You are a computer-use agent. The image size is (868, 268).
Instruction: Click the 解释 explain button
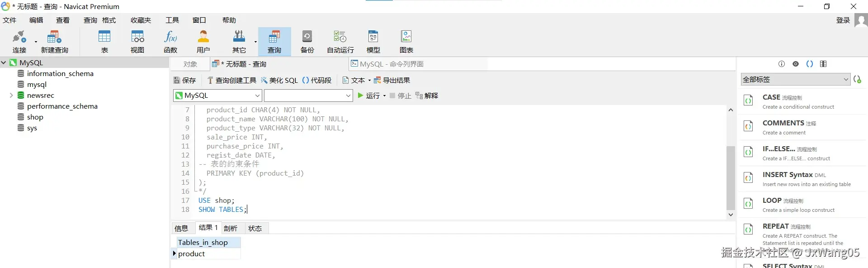coord(427,96)
